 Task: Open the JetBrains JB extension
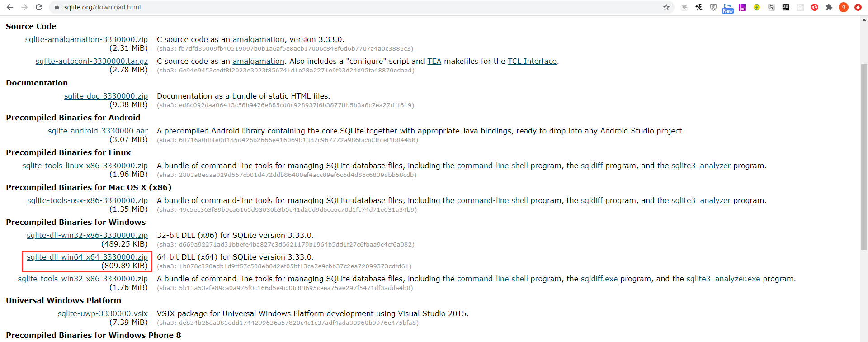[x=786, y=7]
